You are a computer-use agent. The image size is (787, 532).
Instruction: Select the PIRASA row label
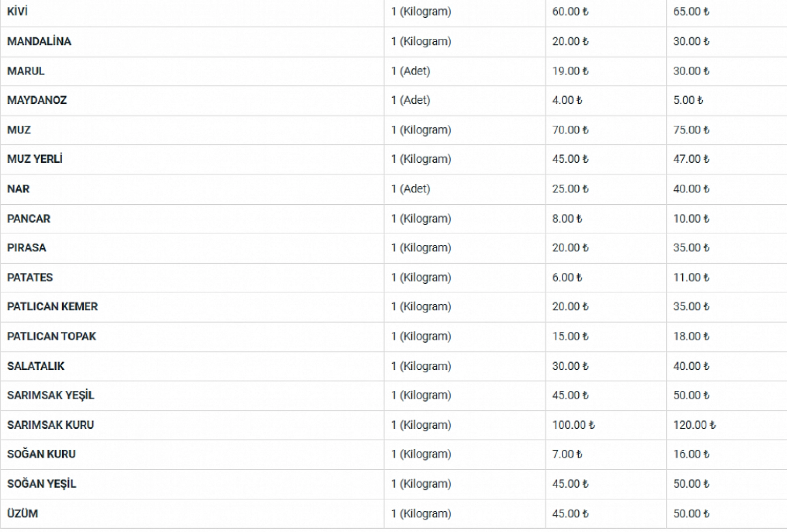point(27,248)
